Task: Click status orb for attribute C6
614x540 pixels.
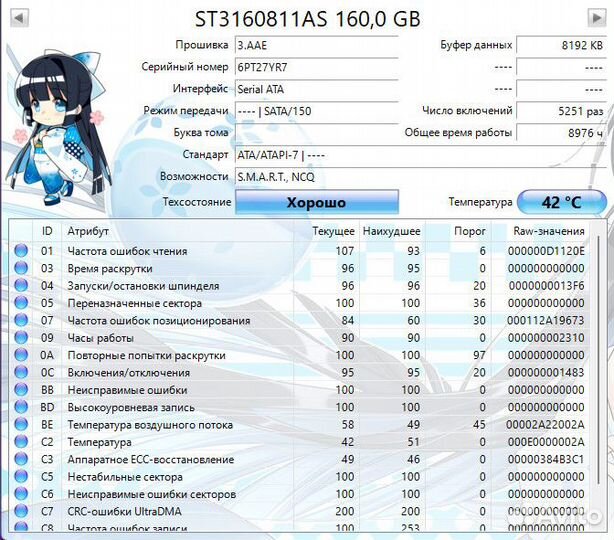Action: coord(21,494)
